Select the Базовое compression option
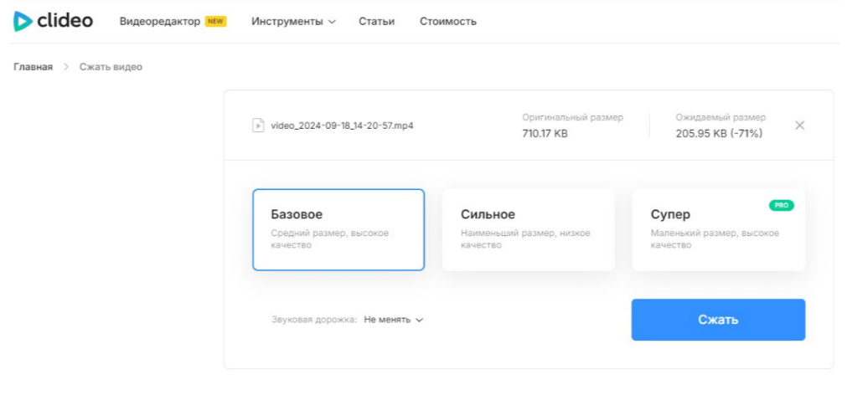The image size is (868, 400). coord(338,229)
